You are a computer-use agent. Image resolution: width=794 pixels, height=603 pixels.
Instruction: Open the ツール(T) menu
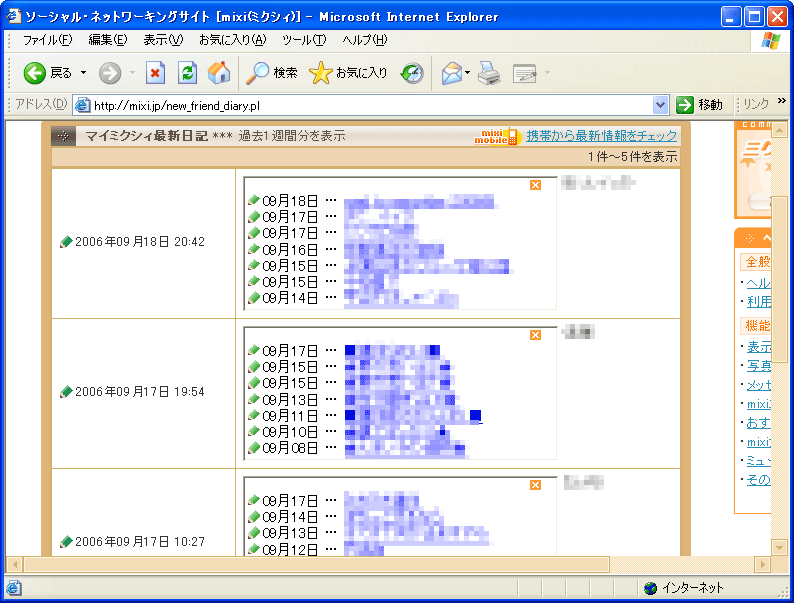pyautogui.click(x=304, y=40)
